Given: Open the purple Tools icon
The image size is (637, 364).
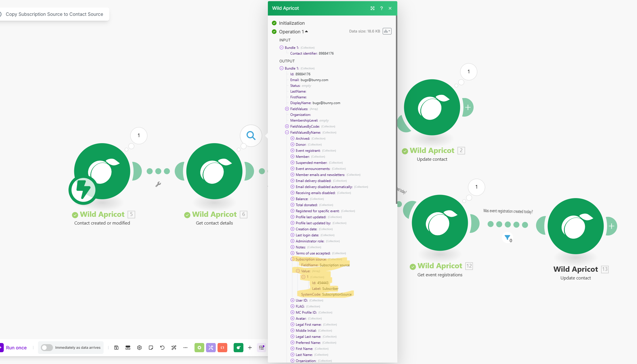Looking at the screenshot, I should coord(211,348).
